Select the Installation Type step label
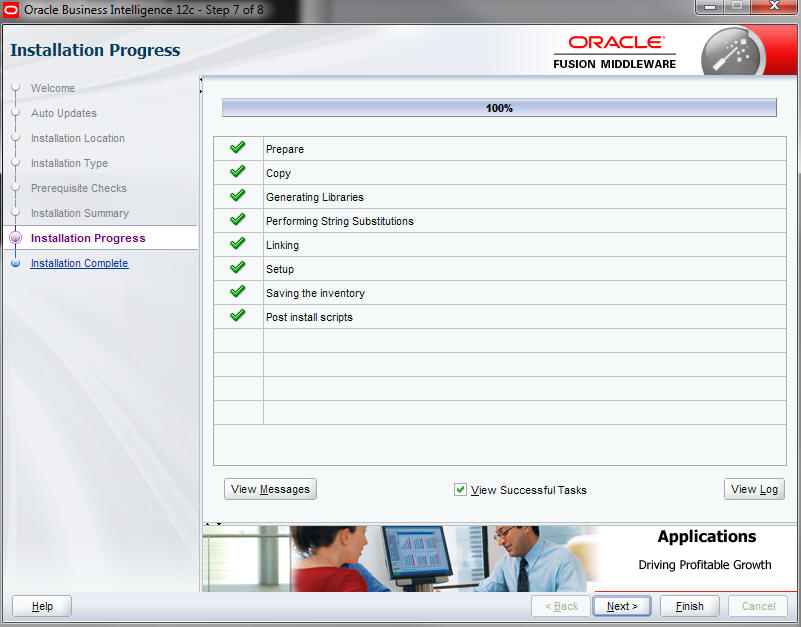The height and width of the screenshot is (627, 801). click(x=69, y=163)
